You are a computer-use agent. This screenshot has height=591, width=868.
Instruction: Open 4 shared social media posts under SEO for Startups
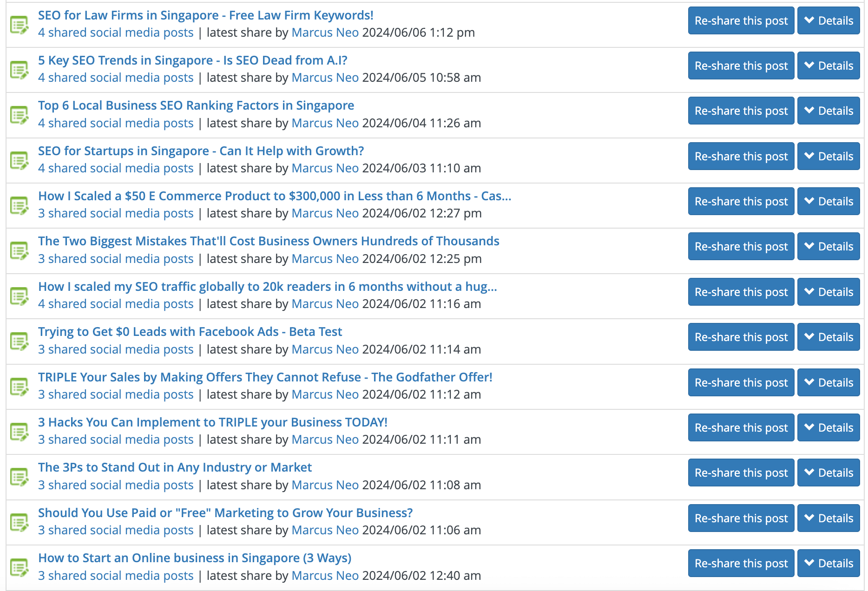click(116, 168)
